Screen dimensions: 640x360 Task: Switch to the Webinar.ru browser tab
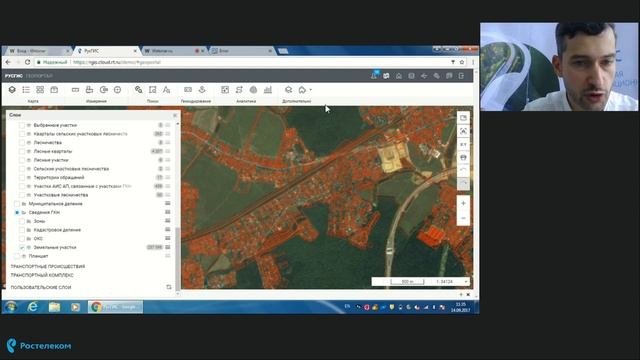(173, 51)
